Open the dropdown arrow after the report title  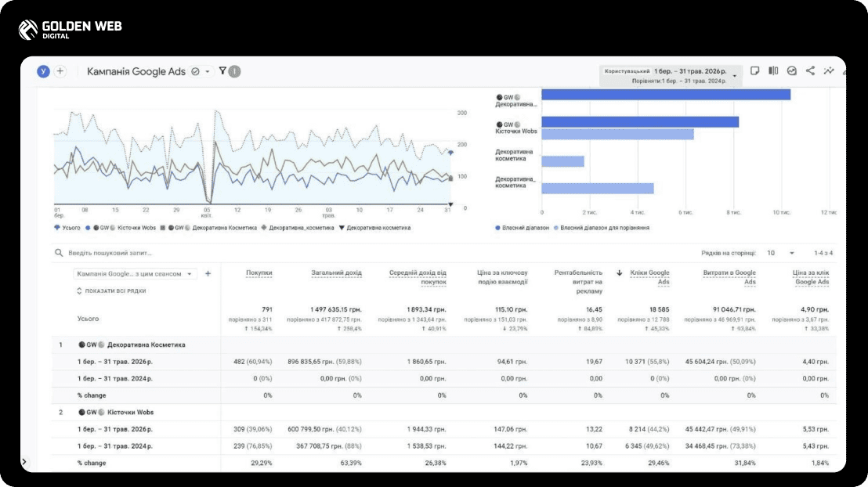pyautogui.click(x=208, y=71)
